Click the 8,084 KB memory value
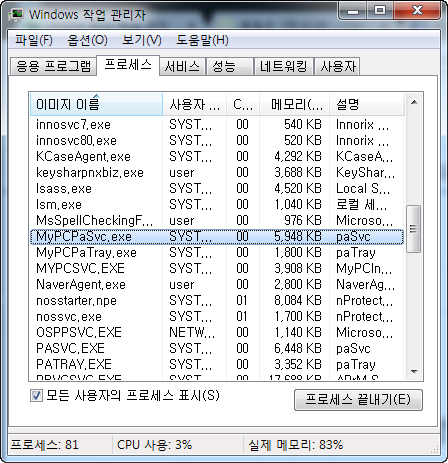This screenshot has height=463, width=448. (x=298, y=301)
